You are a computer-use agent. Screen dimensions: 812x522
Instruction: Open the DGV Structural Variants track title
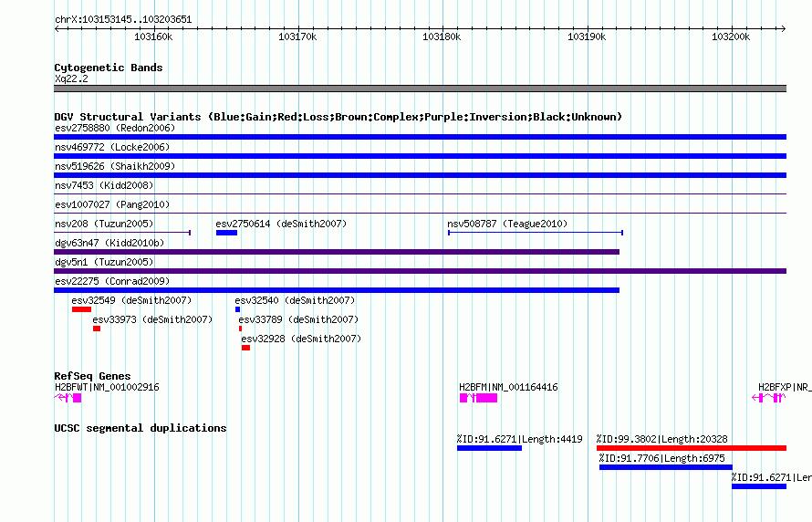pos(338,117)
